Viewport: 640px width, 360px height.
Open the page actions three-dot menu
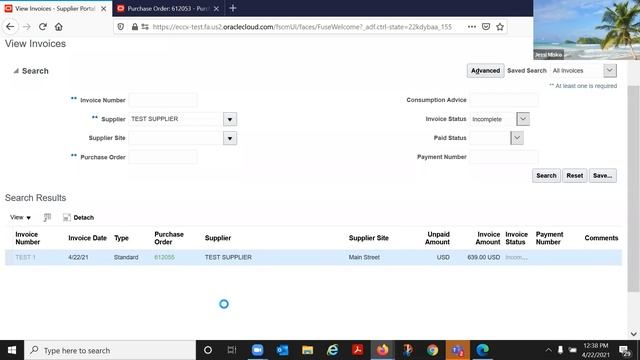(x=472, y=27)
